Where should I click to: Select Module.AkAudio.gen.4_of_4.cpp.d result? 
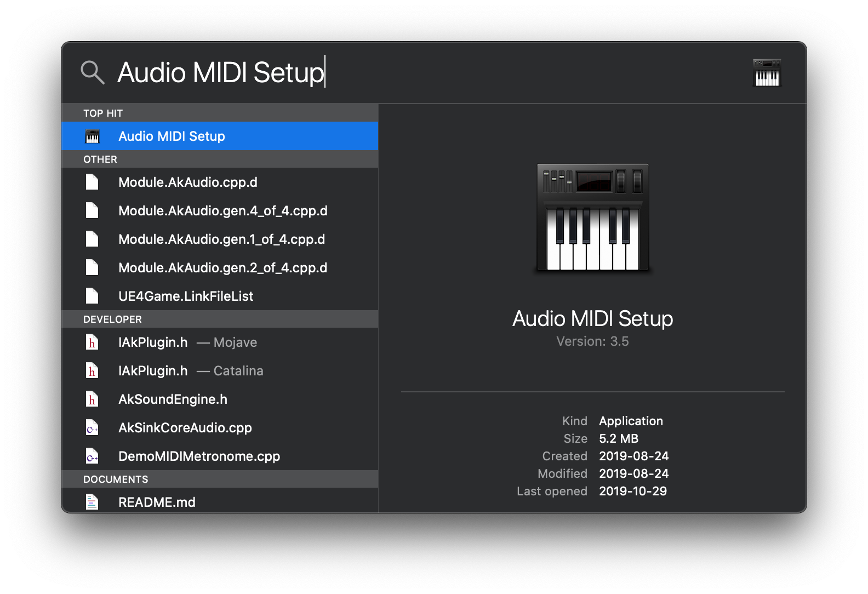click(x=220, y=210)
